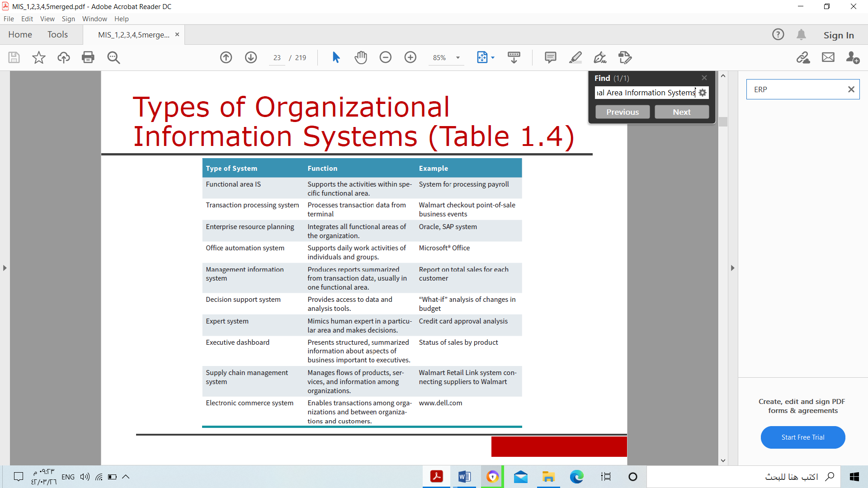The width and height of the screenshot is (868, 488).
Task: Open the Help menu
Action: [x=122, y=19]
